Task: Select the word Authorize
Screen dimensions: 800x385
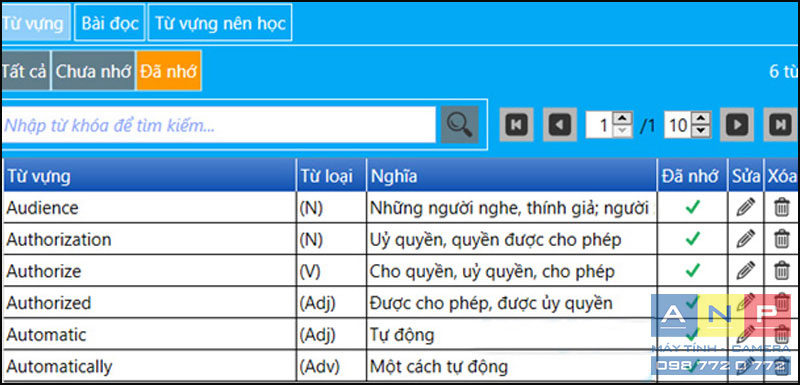Action: point(43,271)
